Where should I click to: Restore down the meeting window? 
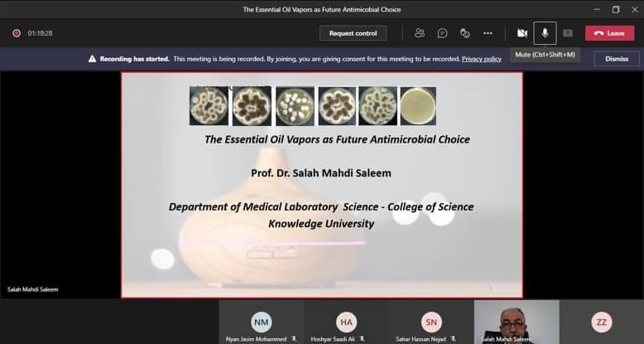[x=616, y=9]
